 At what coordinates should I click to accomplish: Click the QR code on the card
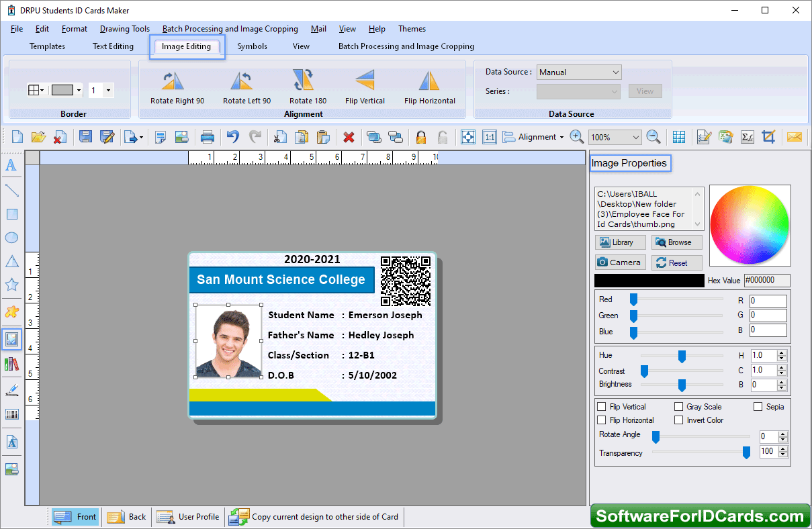pyautogui.click(x=406, y=281)
